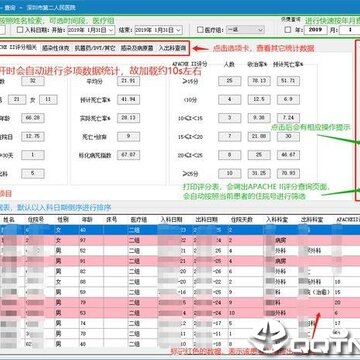The height and width of the screenshot is (360, 360).
Task: Select the average age value "66.28"
Action: point(33,118)
